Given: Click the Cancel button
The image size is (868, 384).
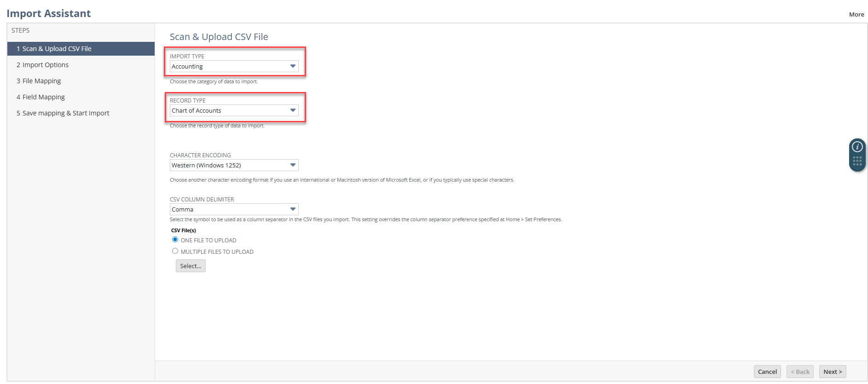Looking at the screenshot, I should point(767,372).
